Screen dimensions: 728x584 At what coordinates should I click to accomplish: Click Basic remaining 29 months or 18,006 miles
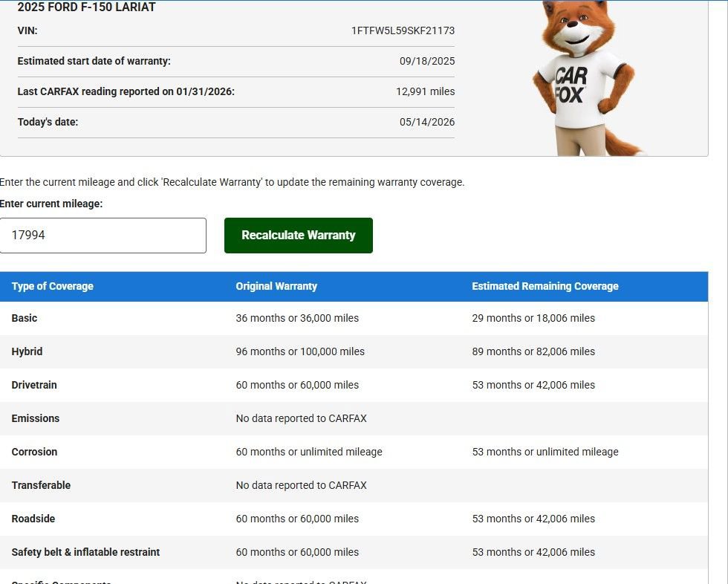point(533,319)
